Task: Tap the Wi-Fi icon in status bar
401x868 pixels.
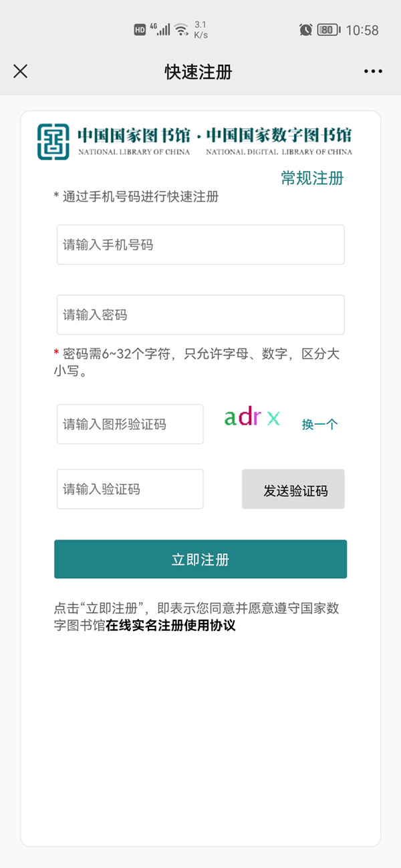Action: pyautogui.click(x=182, y=29)
